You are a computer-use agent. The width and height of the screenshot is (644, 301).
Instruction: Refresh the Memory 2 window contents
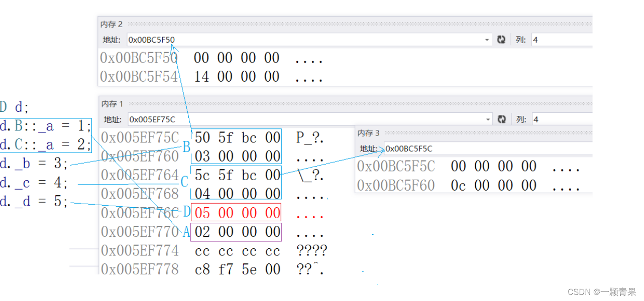[501, 40]
